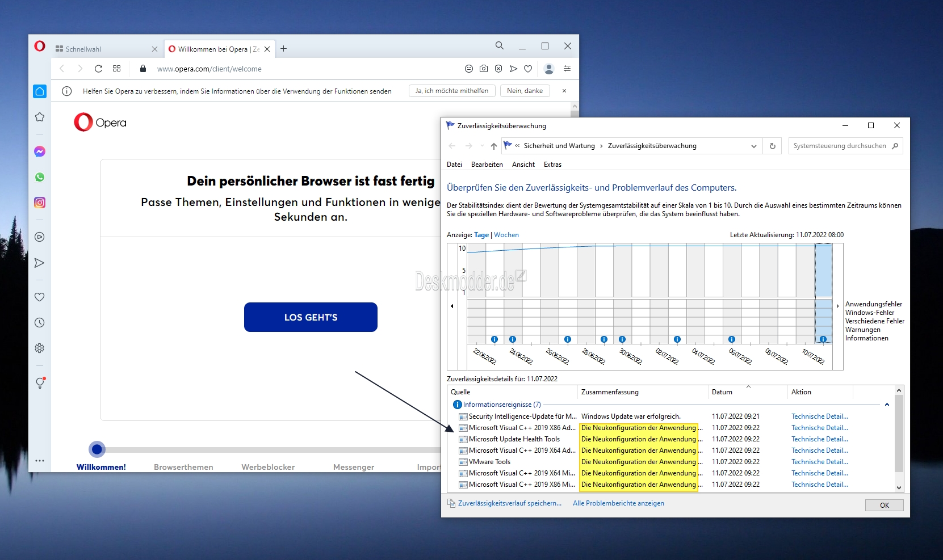Add page to bookmarks heart icon
The image size is (943, 560).
coord(528,69)
